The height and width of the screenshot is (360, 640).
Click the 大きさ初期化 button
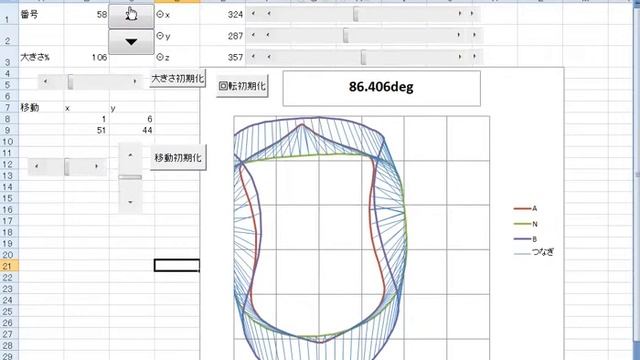click(178, 78)
